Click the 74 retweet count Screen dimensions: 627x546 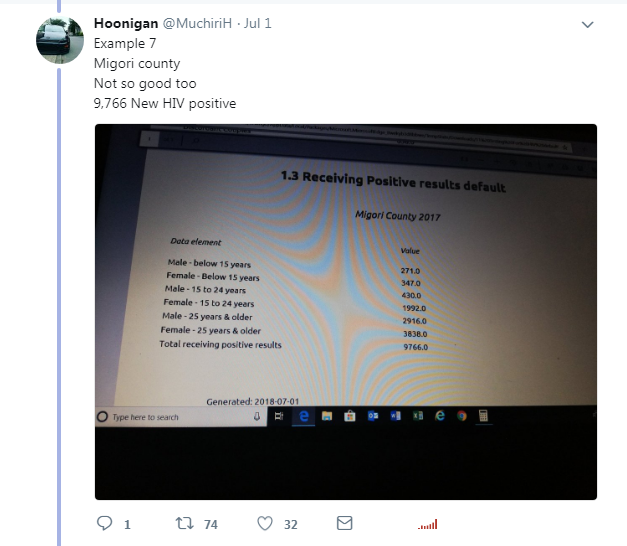pyautogui.click(x=211, y=524)
